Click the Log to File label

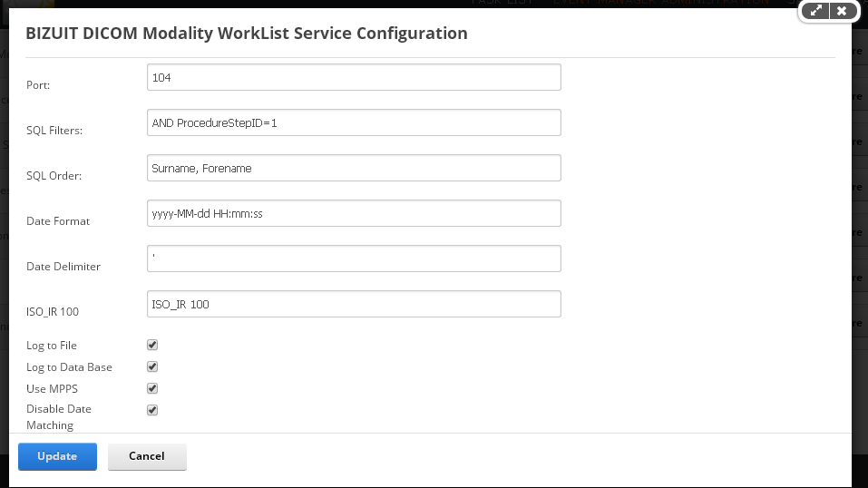click(52, 346)
